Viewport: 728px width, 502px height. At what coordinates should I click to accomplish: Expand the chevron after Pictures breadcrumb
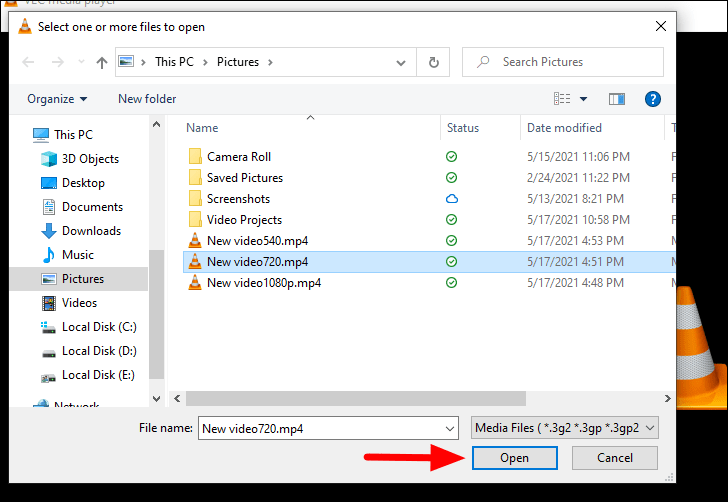point(271,62)
